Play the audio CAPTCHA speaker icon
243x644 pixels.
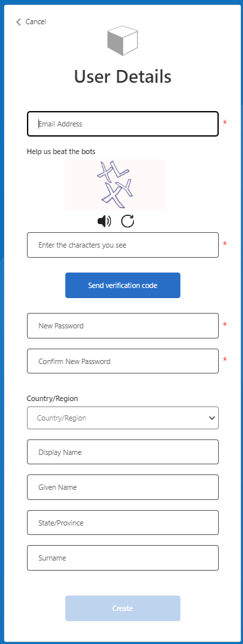[104, 222]
